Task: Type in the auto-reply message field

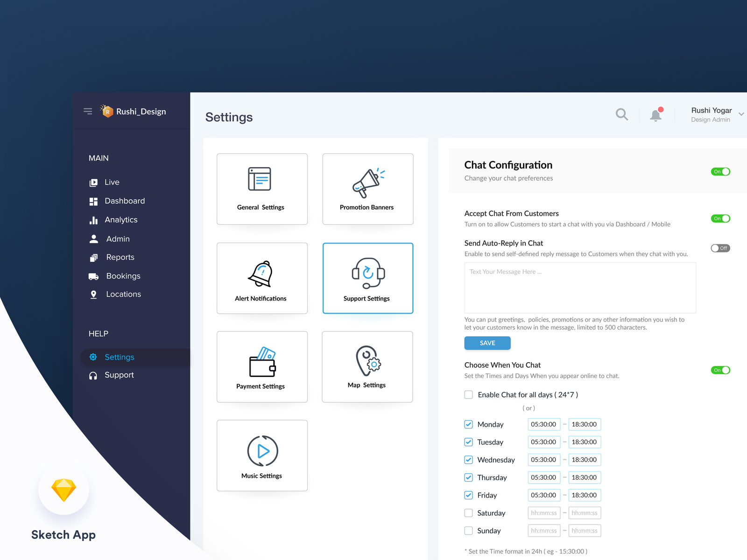Action: [x=579, y=287]
